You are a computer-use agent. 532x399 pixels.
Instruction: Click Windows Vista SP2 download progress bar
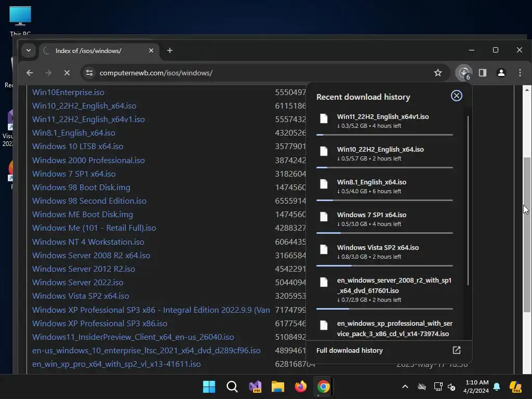point(384,265)
